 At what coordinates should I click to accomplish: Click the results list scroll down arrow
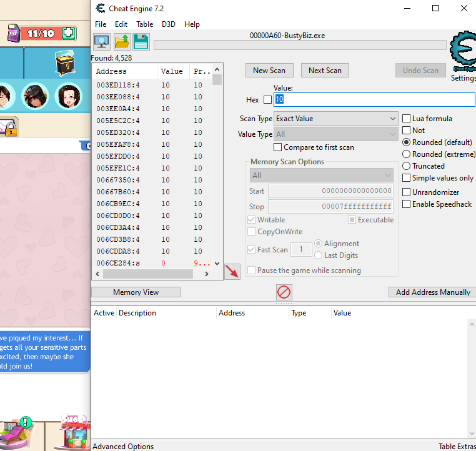pyautogui.click(x=217, y=263)
